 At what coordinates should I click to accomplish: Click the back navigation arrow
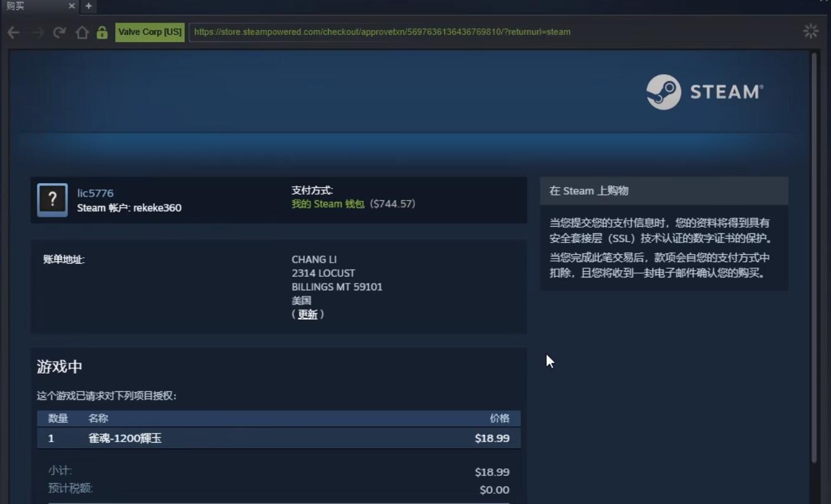pos(13,32)
